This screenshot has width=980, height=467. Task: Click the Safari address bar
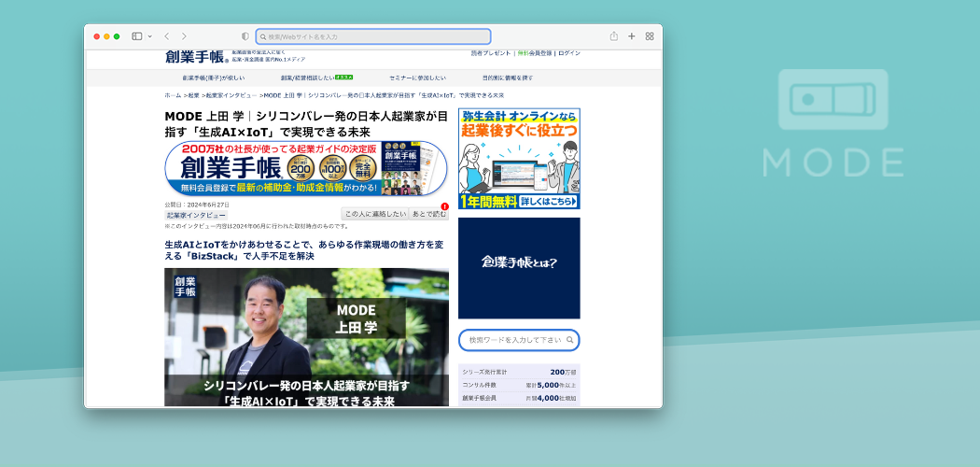(373, 36)
